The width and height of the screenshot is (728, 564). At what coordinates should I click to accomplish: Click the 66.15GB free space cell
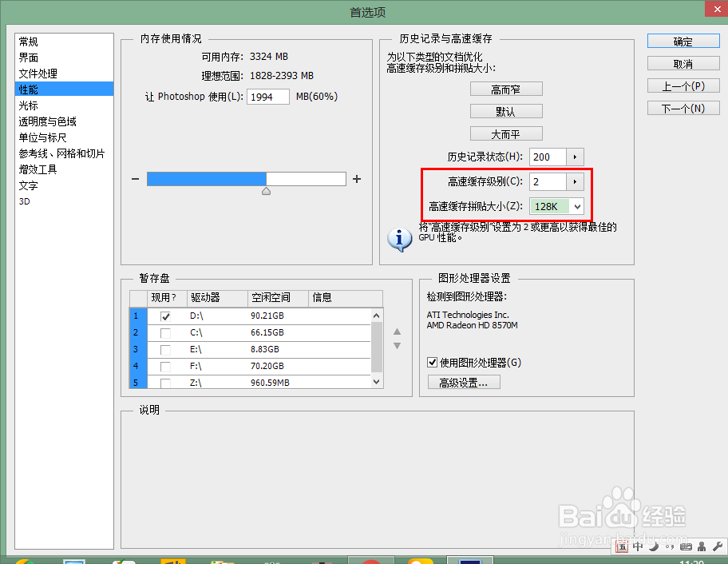(x=267, y=332)
